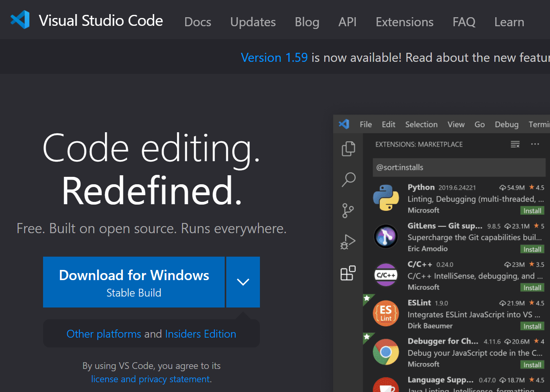Select the Debugger for Ch... title

tap(443, 341)
